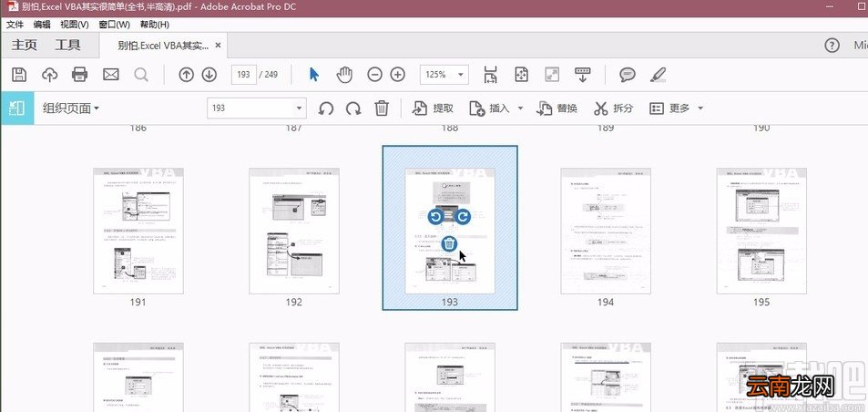
Task: Expand the 组织页面 dropdown
Action: [x=71, y=108]
